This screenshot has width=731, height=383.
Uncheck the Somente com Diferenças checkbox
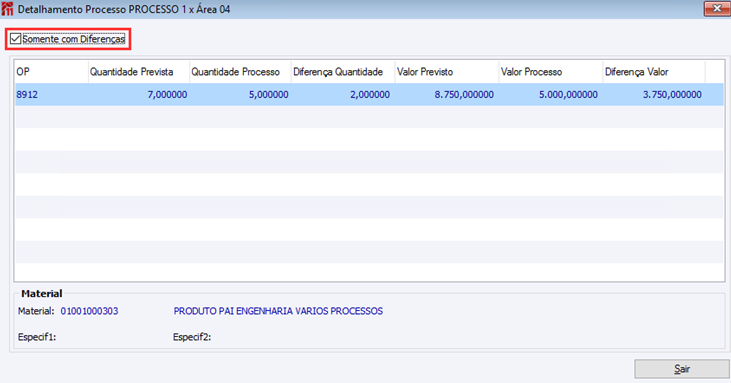15,39
